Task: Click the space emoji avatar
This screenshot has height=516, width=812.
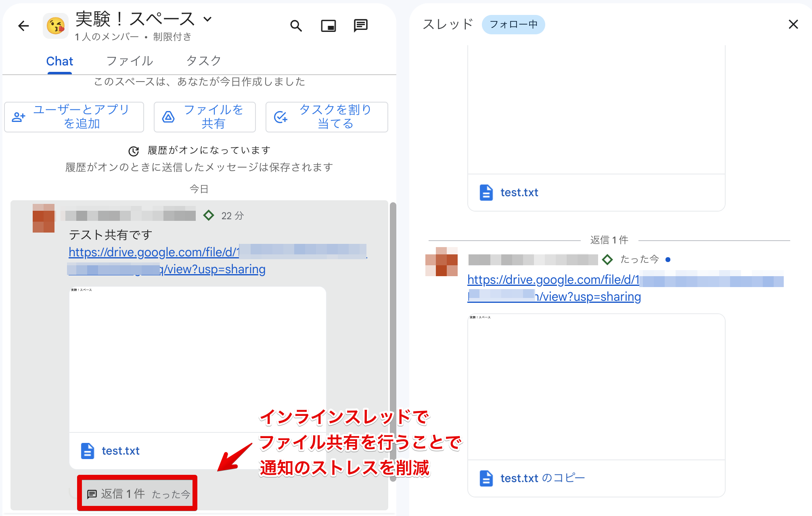Action: point(56,26)
